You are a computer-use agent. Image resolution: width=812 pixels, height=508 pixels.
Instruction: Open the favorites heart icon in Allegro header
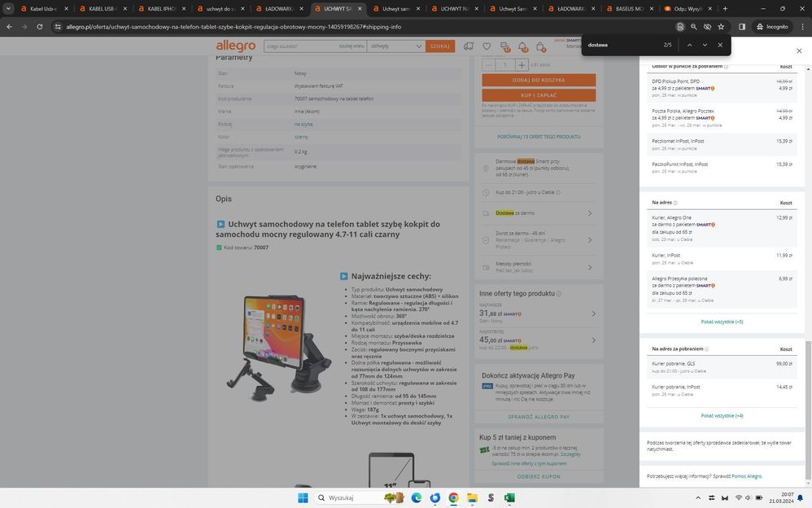(x=487, y=46)
